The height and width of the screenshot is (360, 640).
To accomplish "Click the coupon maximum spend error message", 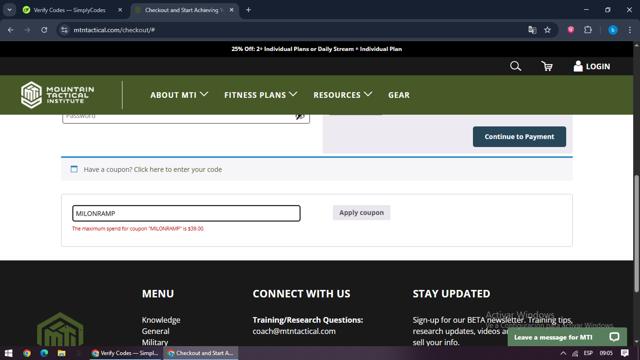I will tap(138, 229).
